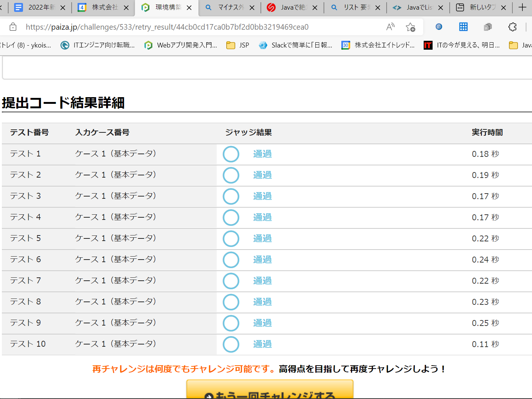View site info via the lock icon
Screen dimensions: 532x399
click(13, 27)
